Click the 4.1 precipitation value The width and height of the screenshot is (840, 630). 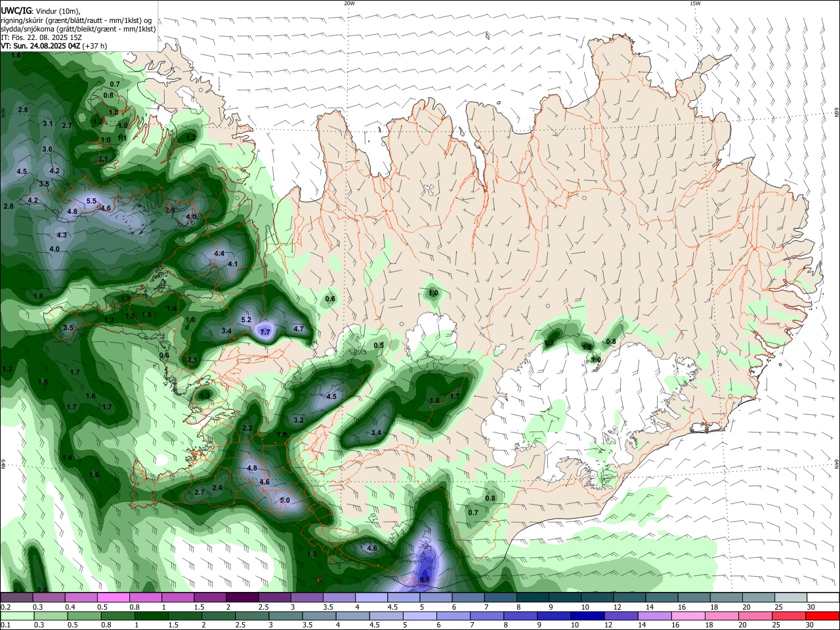click(233, 264)
